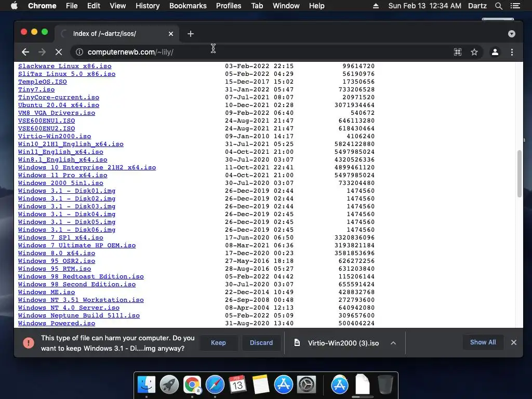Close the Index of /~dartz/isos/ tab

click(171, 34)
